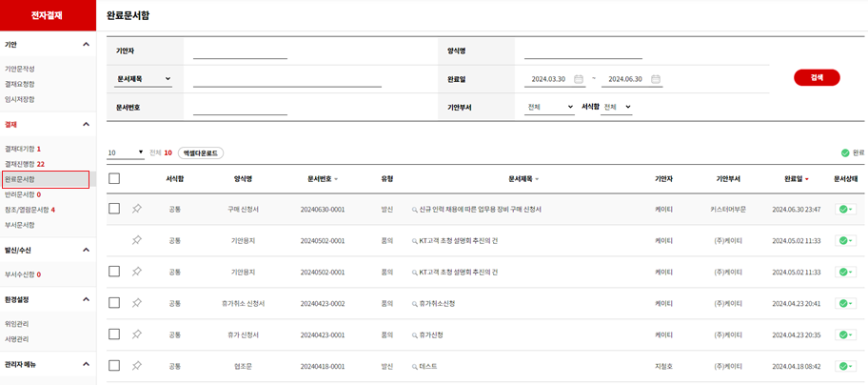Open calendar picker for start date 2024.03.30
Viewport: 868px width, 385px height.
click(x=579, y=79)
